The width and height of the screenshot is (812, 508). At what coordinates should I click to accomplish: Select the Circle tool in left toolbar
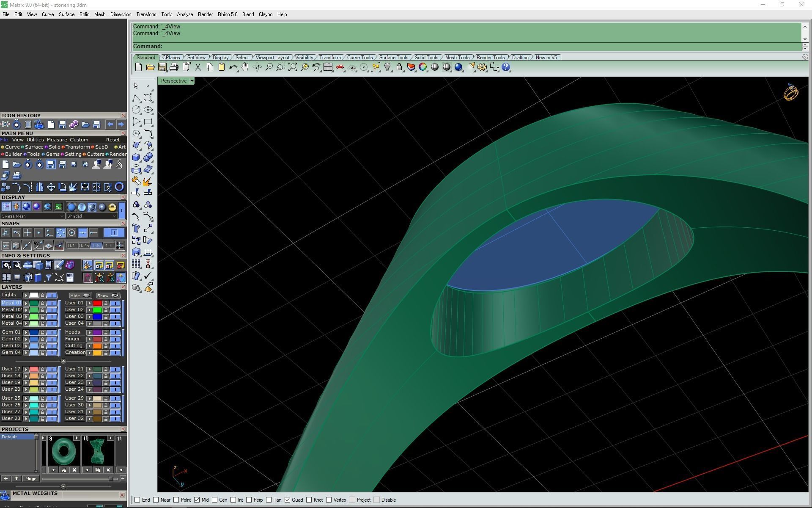coord(136,110)
